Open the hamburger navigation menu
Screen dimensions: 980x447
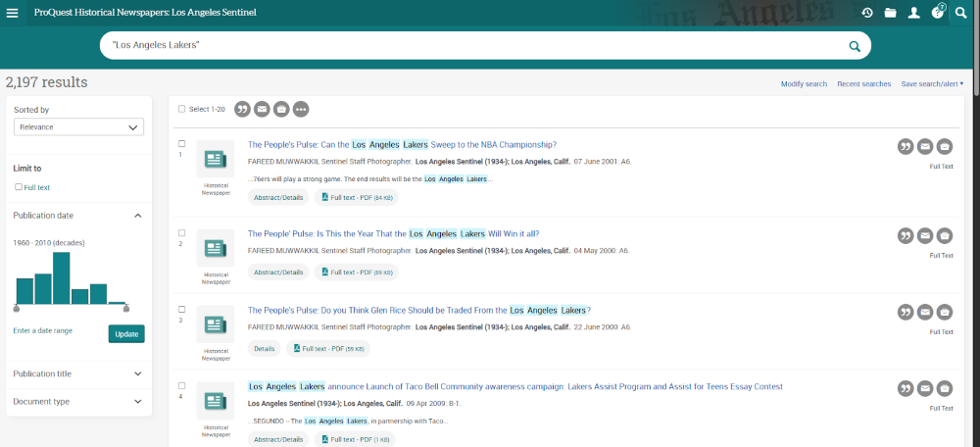(x=12, y=13)
